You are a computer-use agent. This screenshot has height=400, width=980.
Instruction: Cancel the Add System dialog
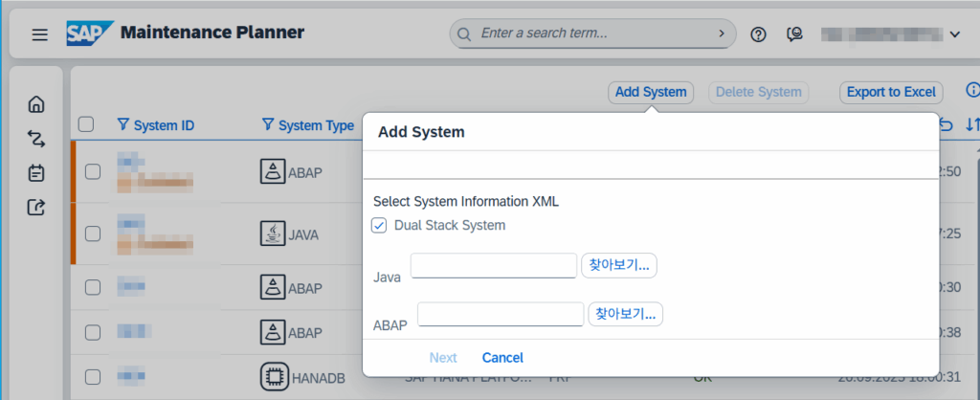502,358
